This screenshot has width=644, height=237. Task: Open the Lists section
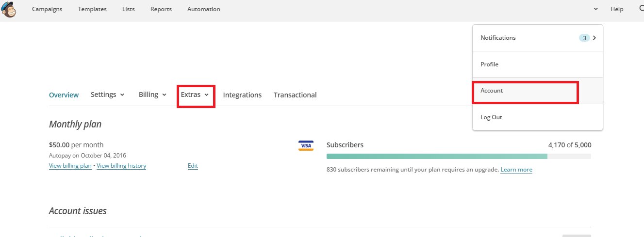point(129,9)
